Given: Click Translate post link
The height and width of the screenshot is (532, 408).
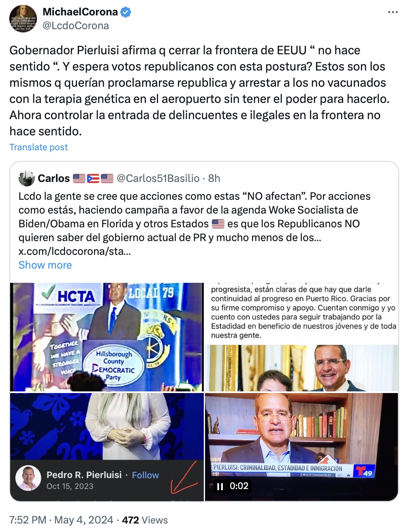Looking at the screenshot, I should coord(38,147).
